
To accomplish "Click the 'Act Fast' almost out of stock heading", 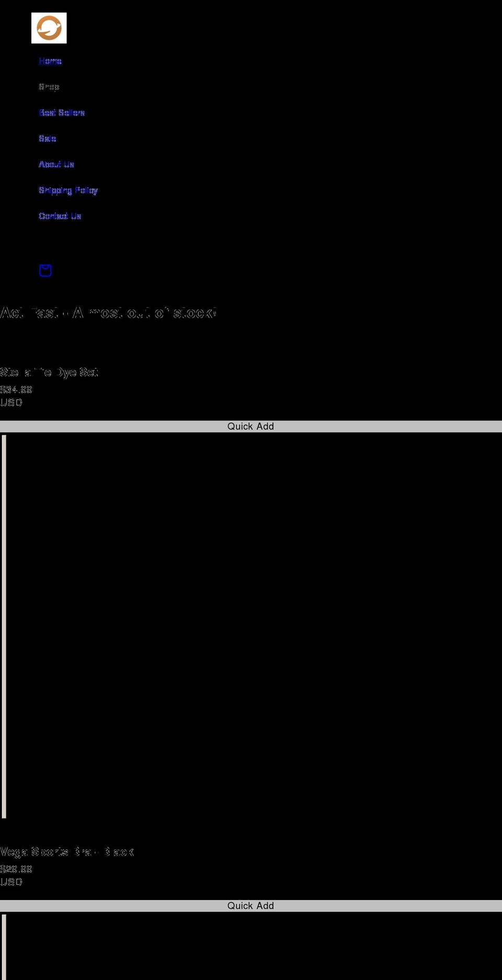I will click(108, 313).
